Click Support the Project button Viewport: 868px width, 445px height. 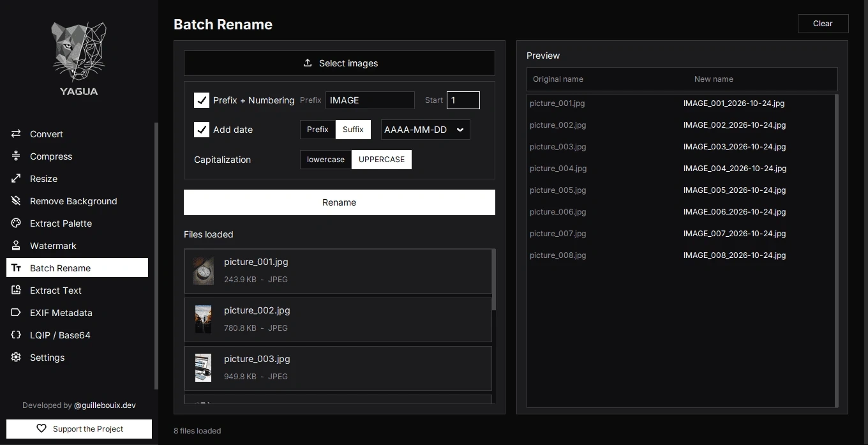click(79, 429)
